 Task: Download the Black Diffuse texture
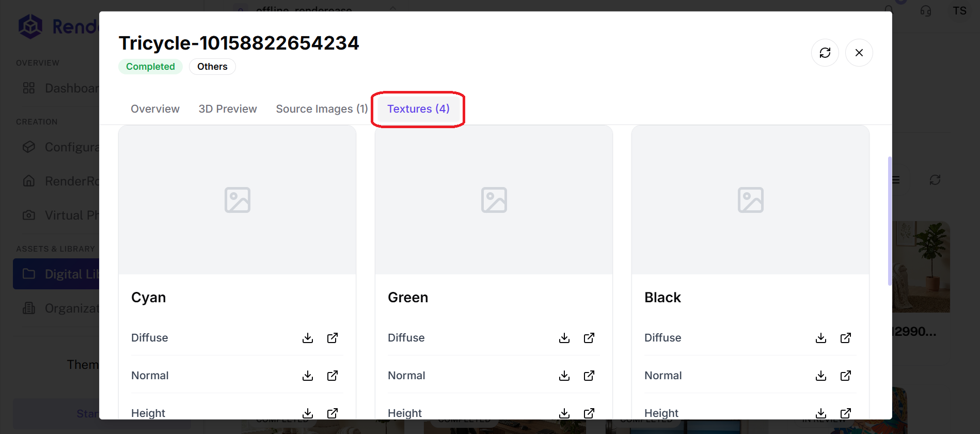[x=821, y=338]
